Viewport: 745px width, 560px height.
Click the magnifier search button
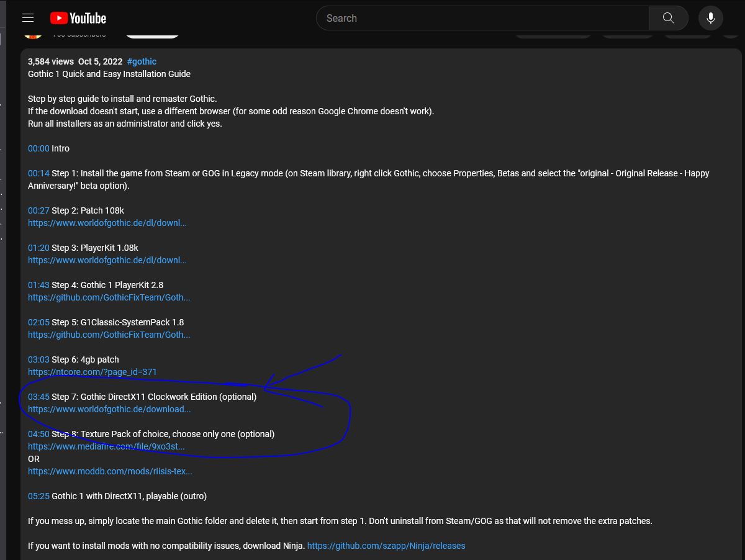point(669,18)
